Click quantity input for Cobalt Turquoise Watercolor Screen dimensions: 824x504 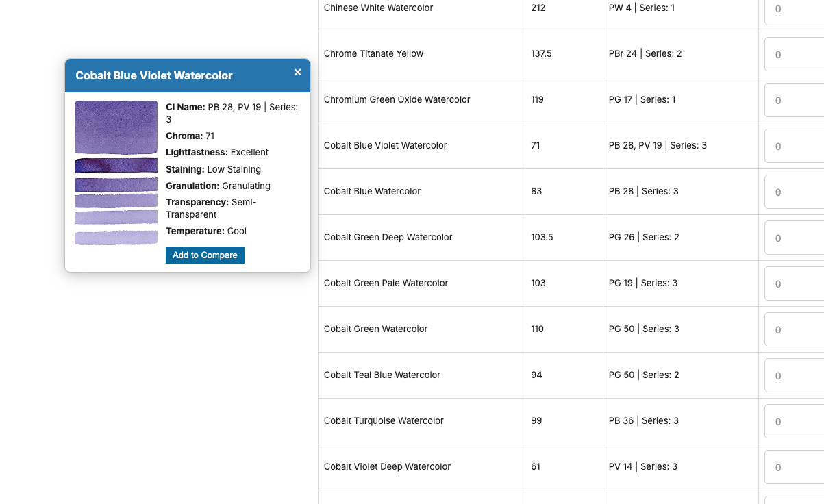point(795,422)
